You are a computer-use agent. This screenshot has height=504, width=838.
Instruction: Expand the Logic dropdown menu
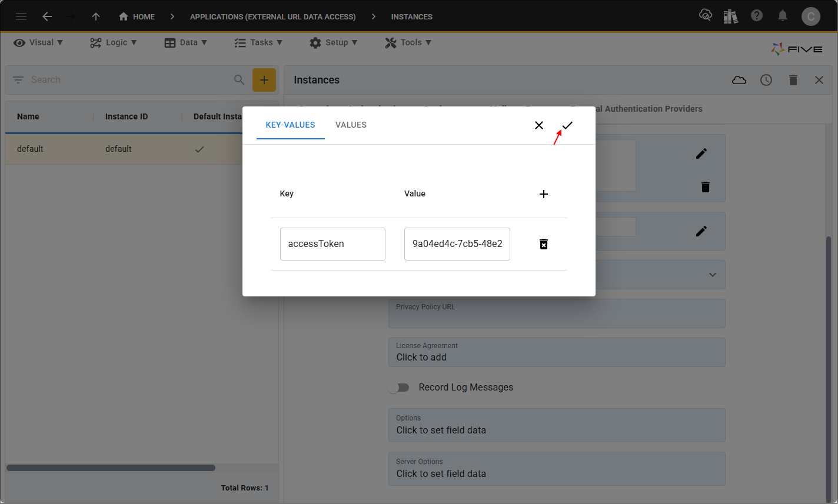[113, 42]
